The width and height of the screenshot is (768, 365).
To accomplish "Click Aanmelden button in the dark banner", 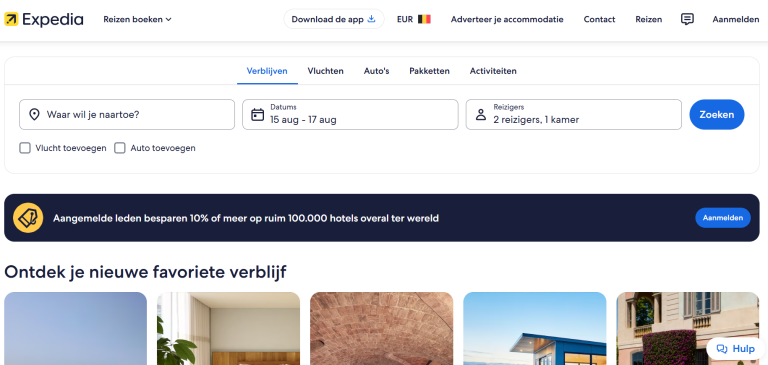I will 723,218.
